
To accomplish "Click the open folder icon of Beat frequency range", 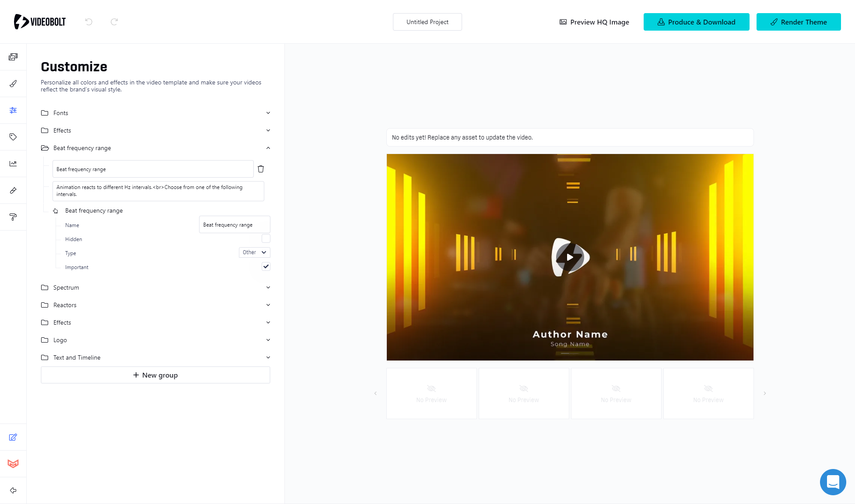I will (x=45, y=148).
